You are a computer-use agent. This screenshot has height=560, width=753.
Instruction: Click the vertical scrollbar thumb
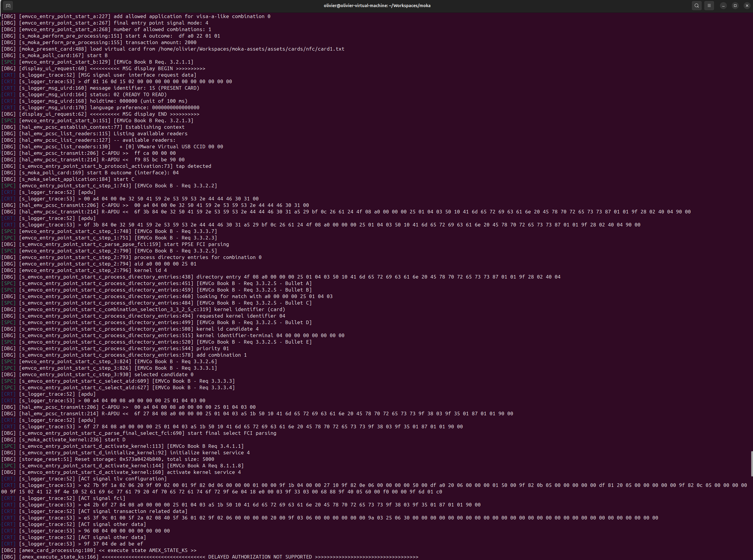(x=752, y=464)
